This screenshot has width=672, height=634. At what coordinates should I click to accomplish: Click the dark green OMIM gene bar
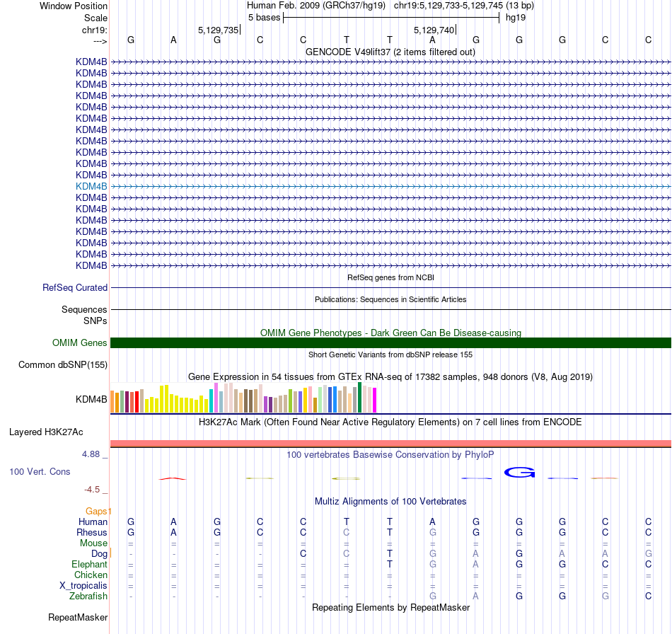[390, 343]
